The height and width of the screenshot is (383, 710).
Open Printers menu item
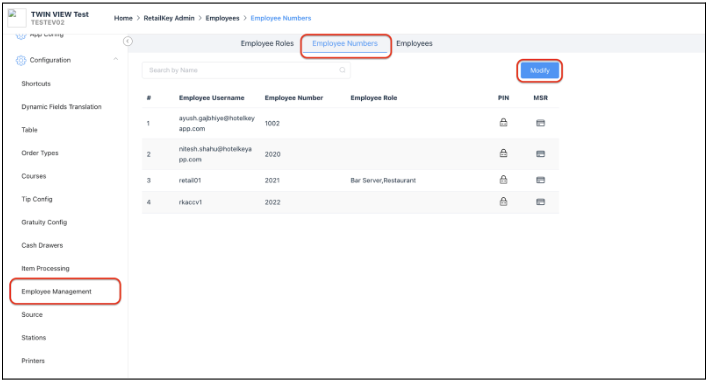(33, 361)
